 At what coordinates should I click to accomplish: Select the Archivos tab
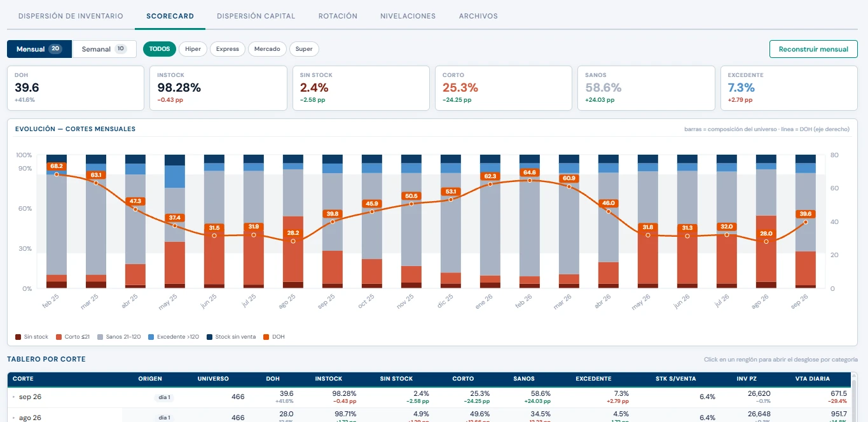coord(478,16)
